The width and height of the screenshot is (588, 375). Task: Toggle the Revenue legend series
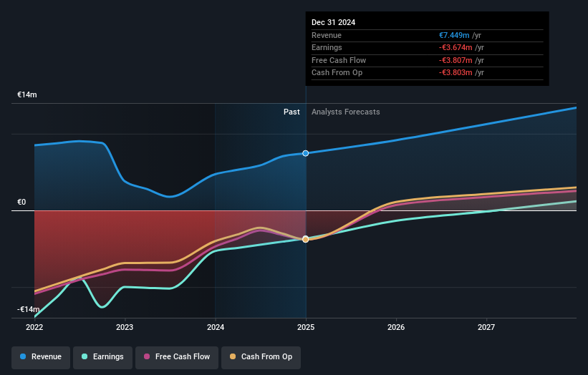(41, 357)
